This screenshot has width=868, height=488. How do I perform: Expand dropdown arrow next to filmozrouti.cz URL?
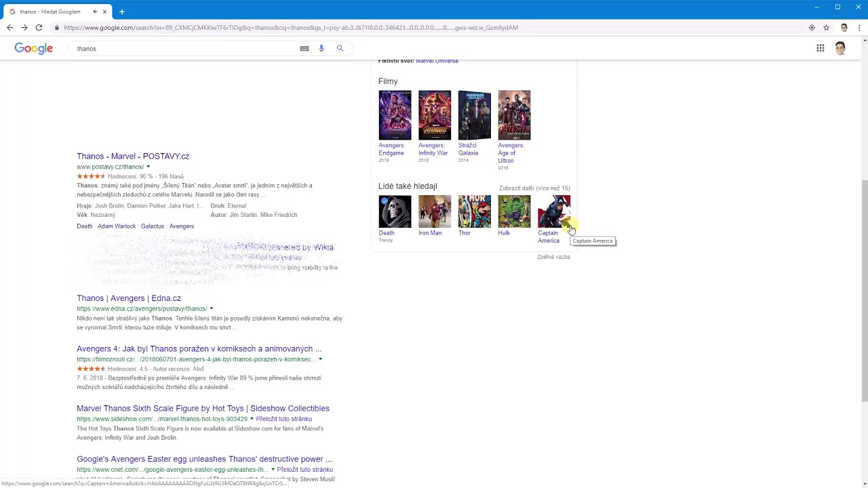coord(320,359)
